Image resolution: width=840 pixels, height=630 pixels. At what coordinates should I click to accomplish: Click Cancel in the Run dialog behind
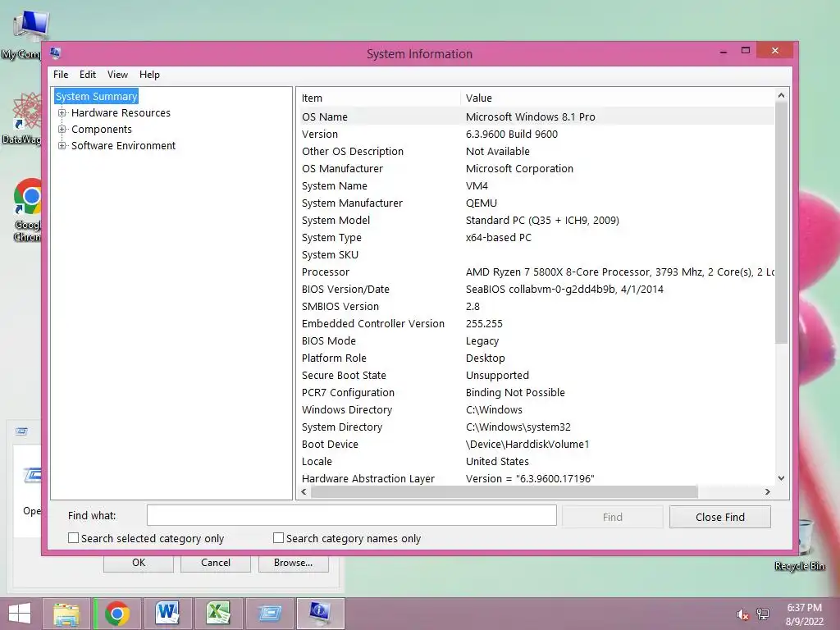pyautogui.click(x=216, y=563)
